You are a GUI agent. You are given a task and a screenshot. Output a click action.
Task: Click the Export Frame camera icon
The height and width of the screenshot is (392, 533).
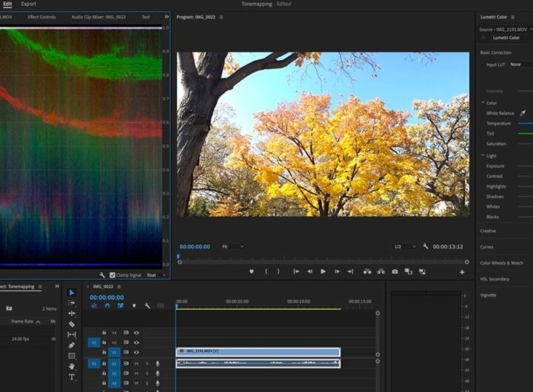(395, 271)
